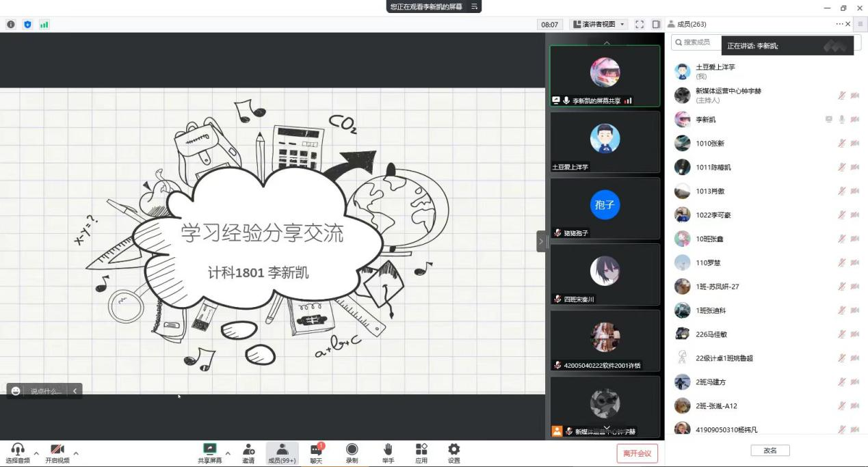868x467 pixels.
Task: Expand the arrow next to 选择音频
Action: point(36,453)
